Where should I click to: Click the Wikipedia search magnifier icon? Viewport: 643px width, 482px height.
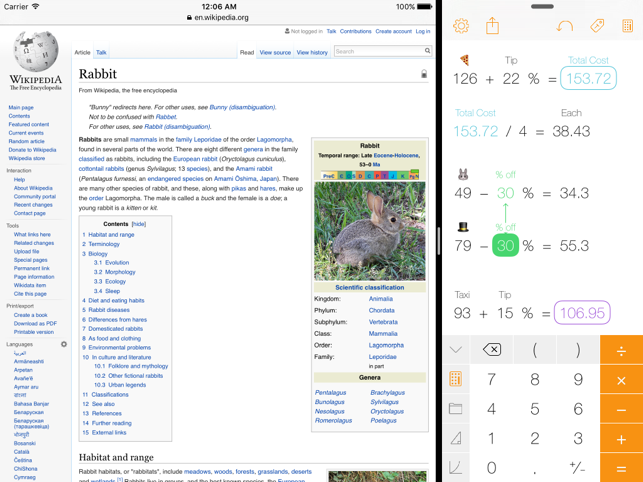[x=427, y=51]
